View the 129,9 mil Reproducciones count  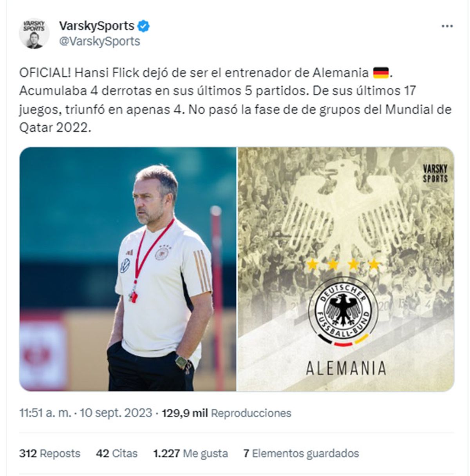226,413
